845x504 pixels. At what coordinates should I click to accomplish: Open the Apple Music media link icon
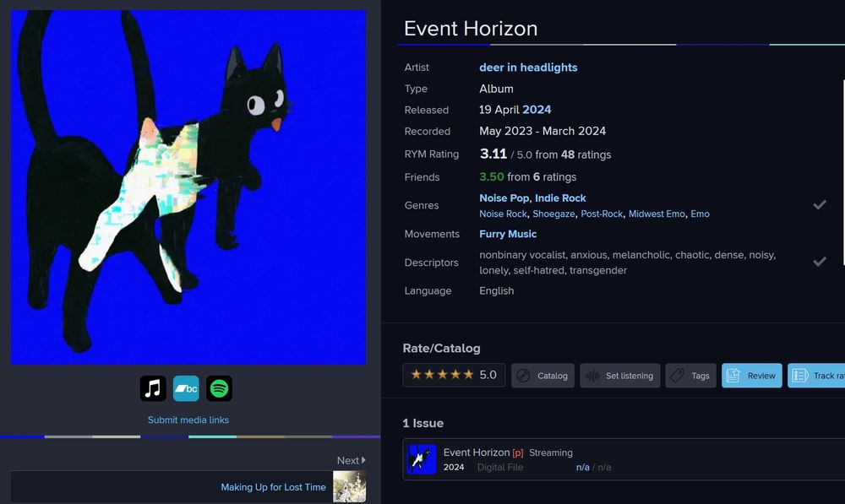point(153,388)
